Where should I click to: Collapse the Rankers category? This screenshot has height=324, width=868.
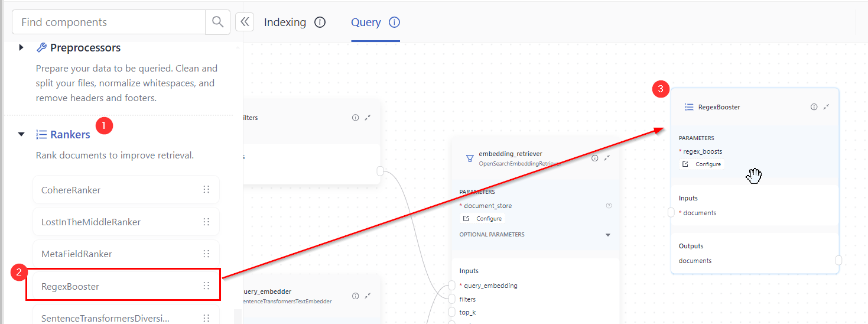click(x=21, y=135)
